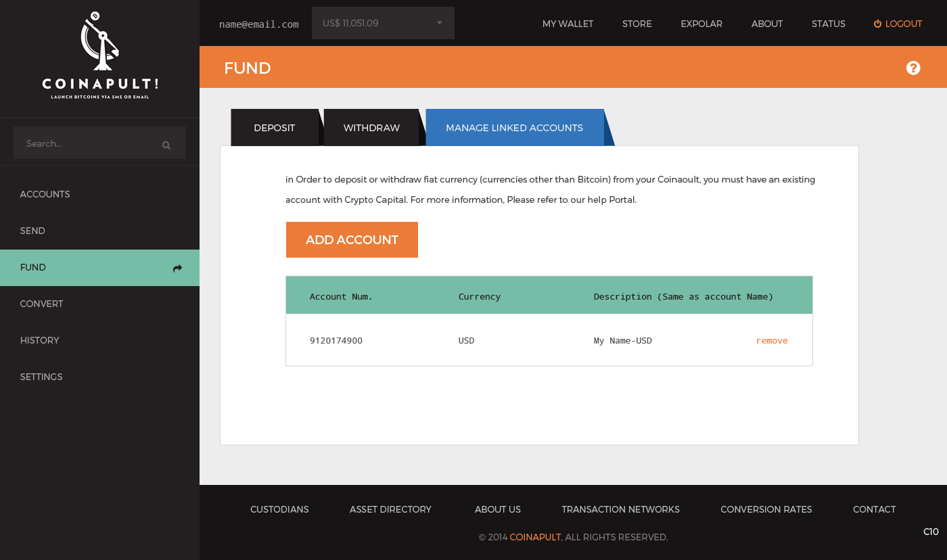947x560 pixels.
Task: Go to STORE in the top navigation
Action: (637, 24)
